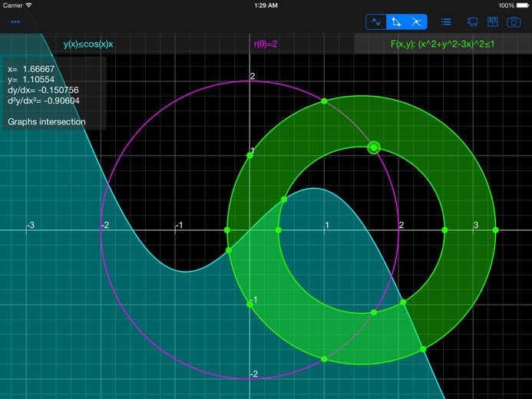
Task: Tap the highlighted intersection point with ring
Action: pos(374,147)
